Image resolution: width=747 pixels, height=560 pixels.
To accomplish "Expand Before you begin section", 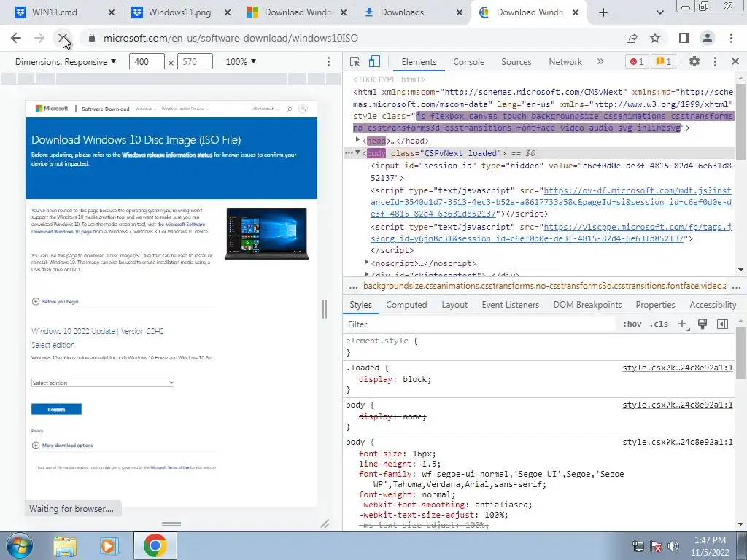I will tap(55, 301).
